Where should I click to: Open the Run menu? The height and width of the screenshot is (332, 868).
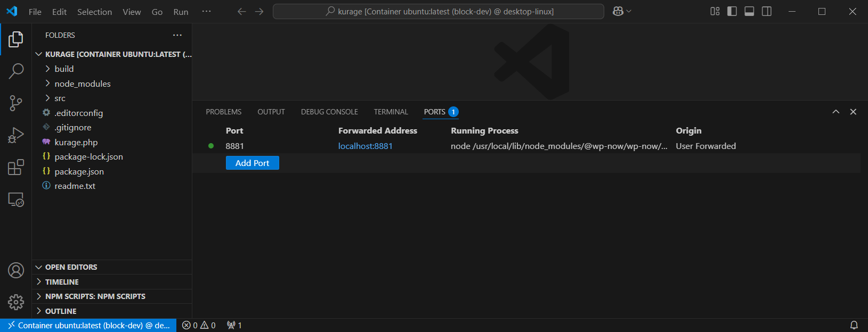point(181,12)
